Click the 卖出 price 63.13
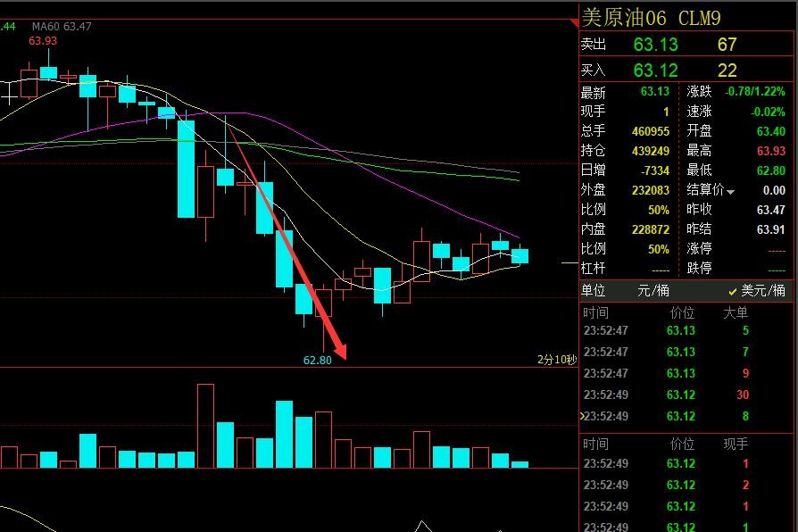The width and height of the screenshot is (798, 532). pos(655,45)
